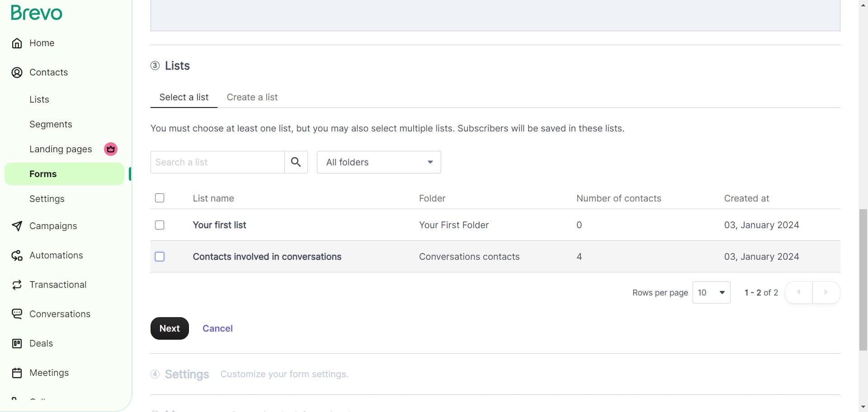Stay on the Select a list tab
The height and width of the screenshot is (412, 868).
tap(184, 97)
